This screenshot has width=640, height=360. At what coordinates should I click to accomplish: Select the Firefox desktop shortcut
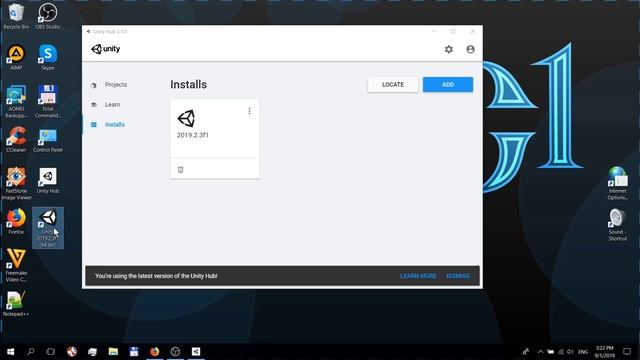[16, 222]
